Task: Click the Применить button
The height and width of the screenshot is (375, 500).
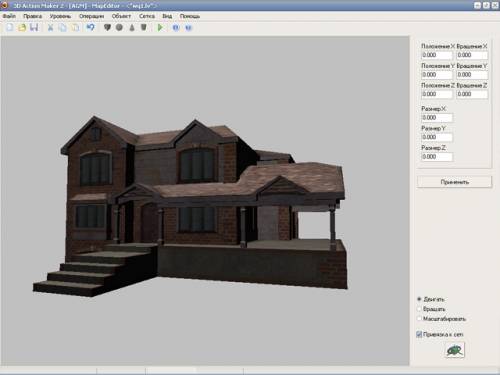Action: pyautogui.click(x=454, y=182)
